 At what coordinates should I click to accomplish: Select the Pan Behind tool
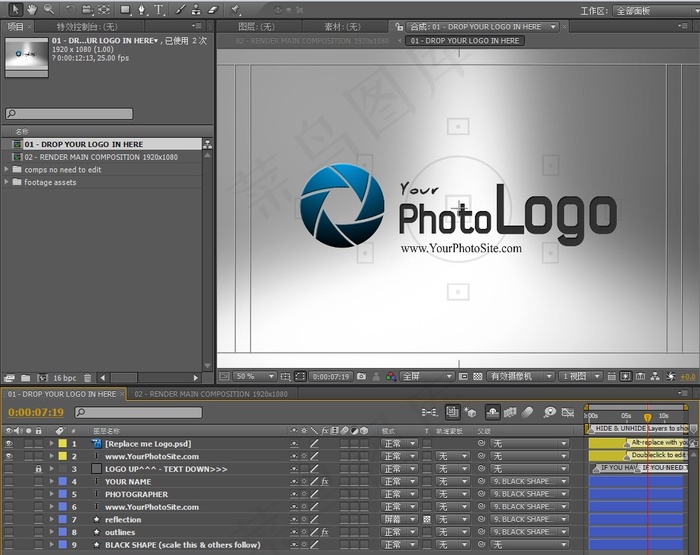(x=104, y=9)
